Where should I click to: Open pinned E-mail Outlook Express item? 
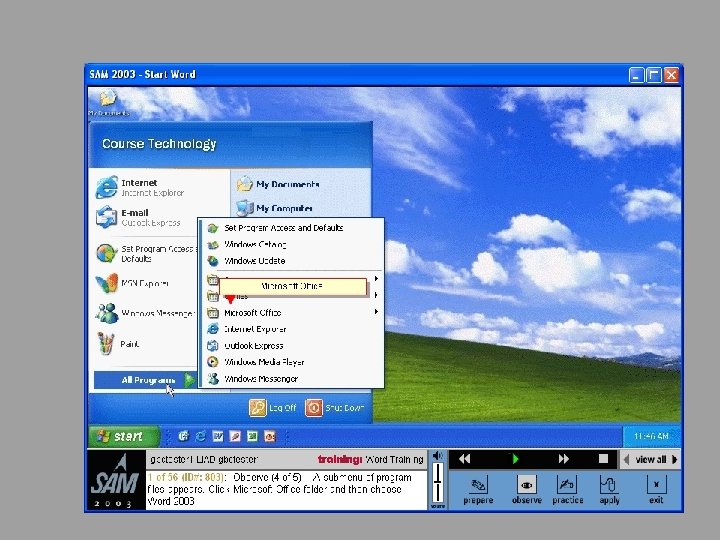(x=138, y=217)
